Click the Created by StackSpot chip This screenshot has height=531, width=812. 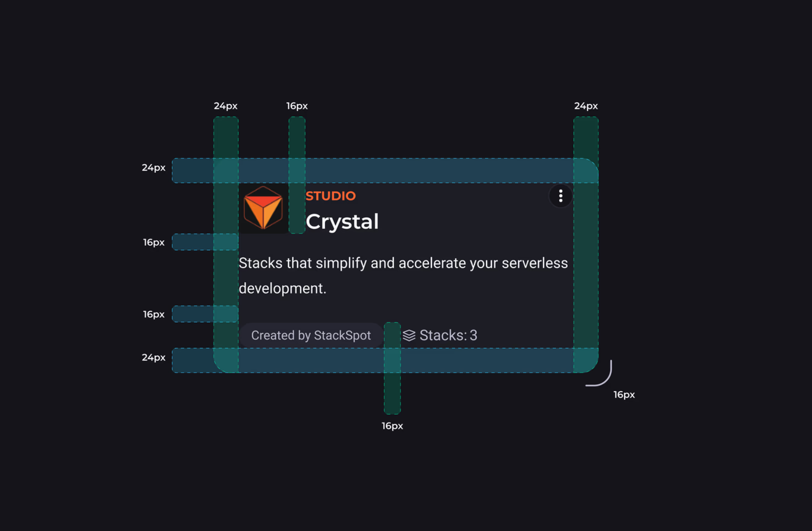click(x=311, y=335)
